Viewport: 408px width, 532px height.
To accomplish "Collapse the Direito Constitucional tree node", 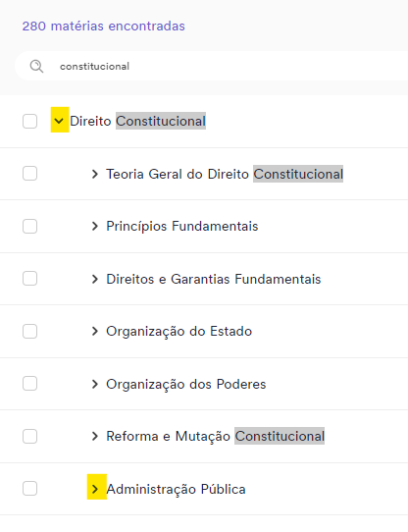I will pyautogui.click(x=59, y=121).
